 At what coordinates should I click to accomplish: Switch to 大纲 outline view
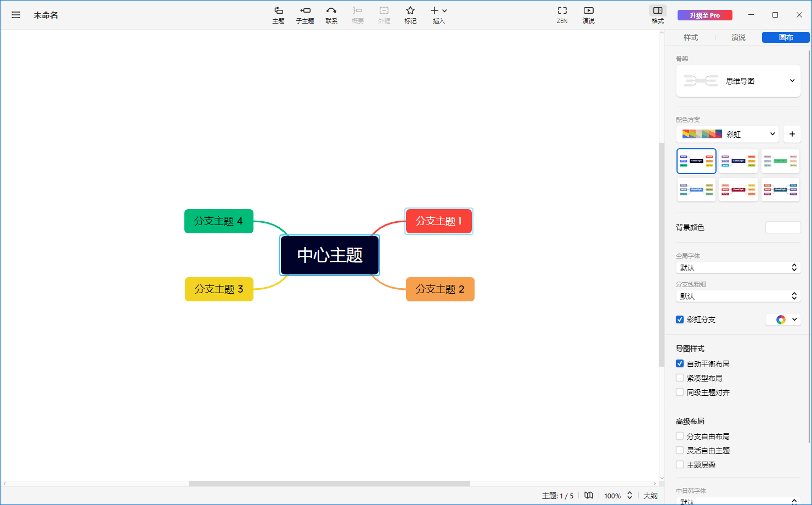tap(651, 496)
